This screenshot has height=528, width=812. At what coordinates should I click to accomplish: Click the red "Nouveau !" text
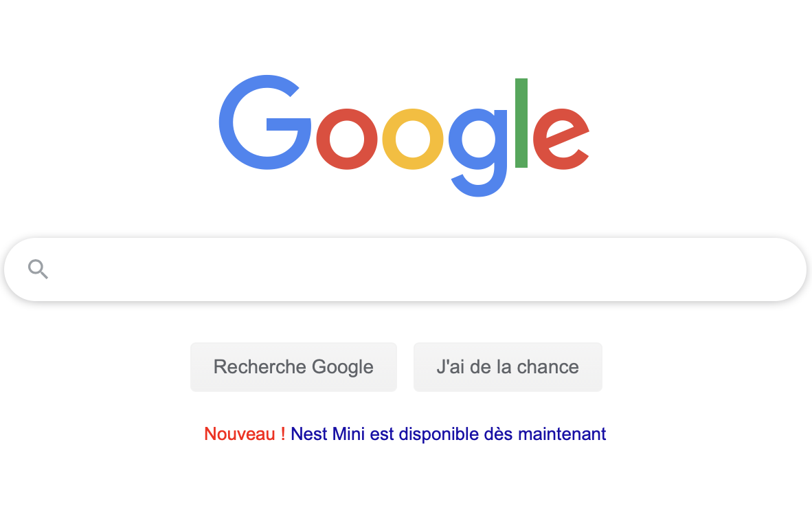245,434
